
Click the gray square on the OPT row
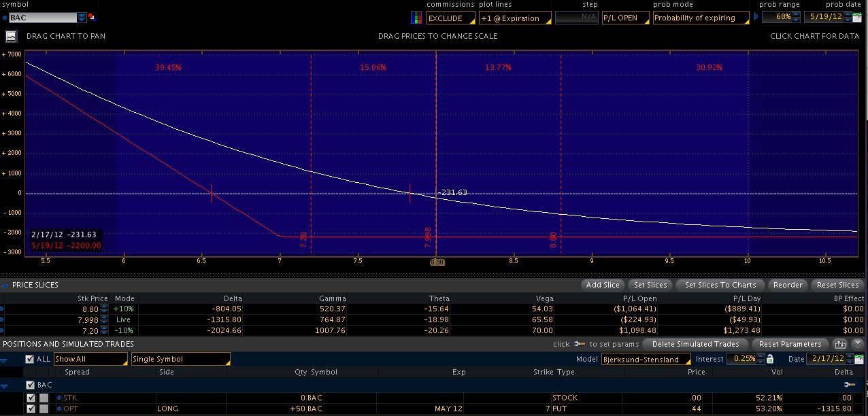coord(44,409)
